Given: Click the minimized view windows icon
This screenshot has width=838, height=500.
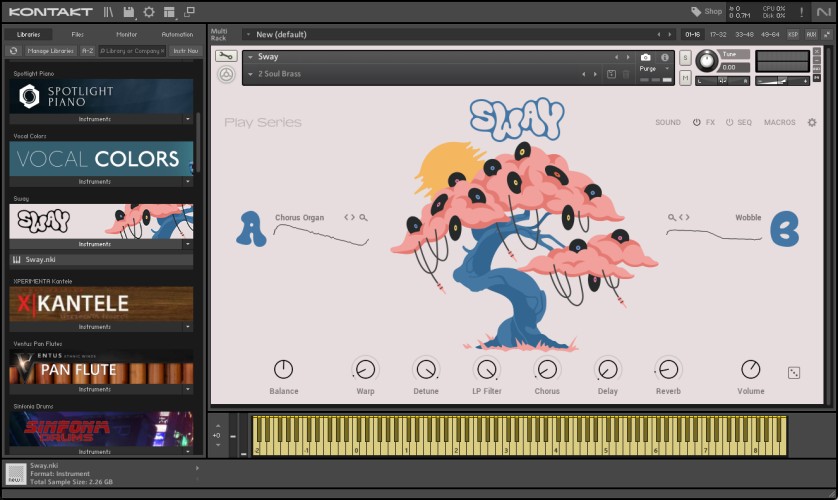Looking at the screenshot, I should [190, 11].
